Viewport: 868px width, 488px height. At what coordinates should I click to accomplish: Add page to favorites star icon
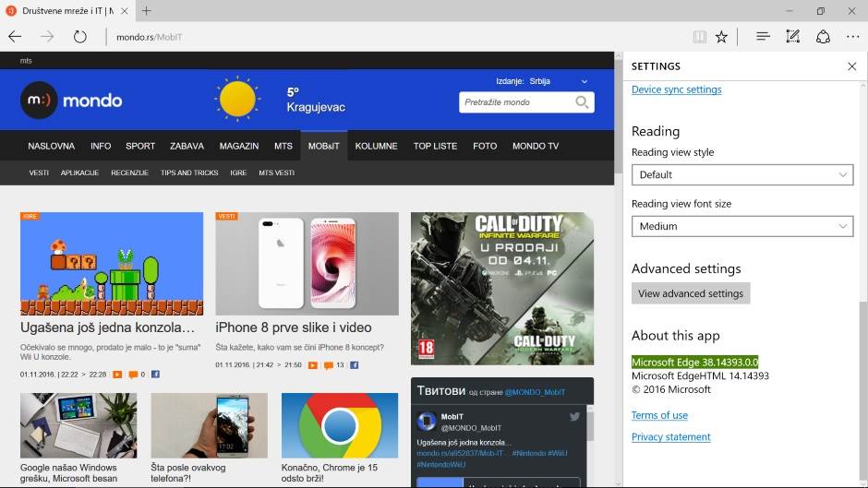[721, 37]
